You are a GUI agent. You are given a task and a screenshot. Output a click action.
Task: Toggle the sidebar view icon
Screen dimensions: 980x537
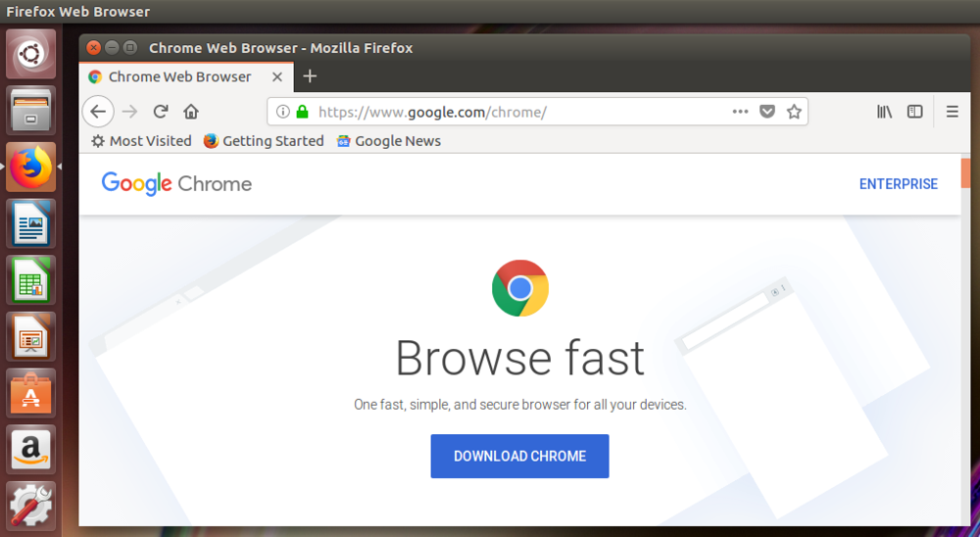tap(915, 112)
